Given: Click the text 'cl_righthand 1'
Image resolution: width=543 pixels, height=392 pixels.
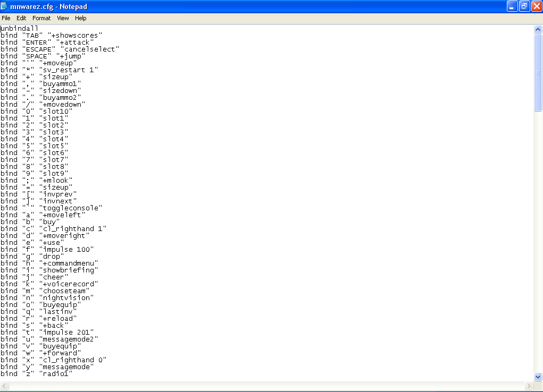Looking at the screenshot, I should pos(73,229).
